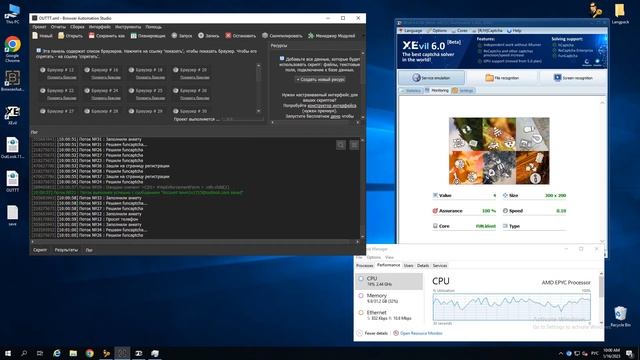The width and height of the screenshot is (640, 360).
Task: Open the XEvil desktop shortcut
Action: (x=12, y=115)
